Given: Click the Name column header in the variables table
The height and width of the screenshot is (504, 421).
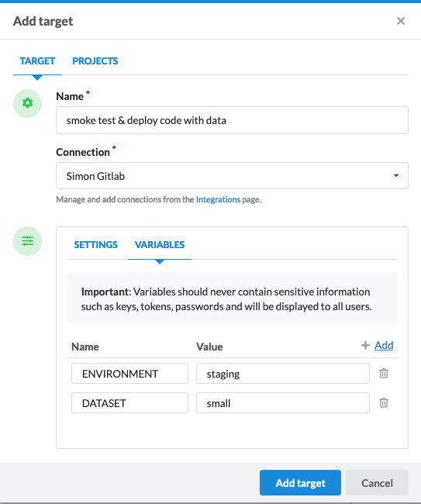Looking at the screenshot, I should pyautogui.click(x=85, y=347).
